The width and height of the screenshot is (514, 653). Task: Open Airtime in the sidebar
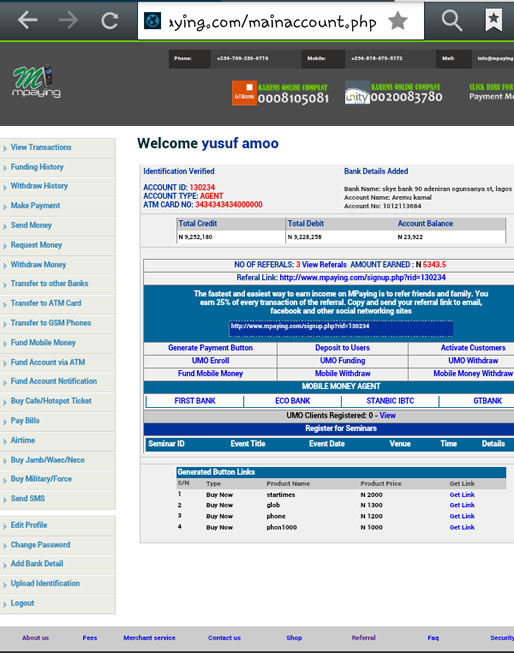tap(23, 440)
